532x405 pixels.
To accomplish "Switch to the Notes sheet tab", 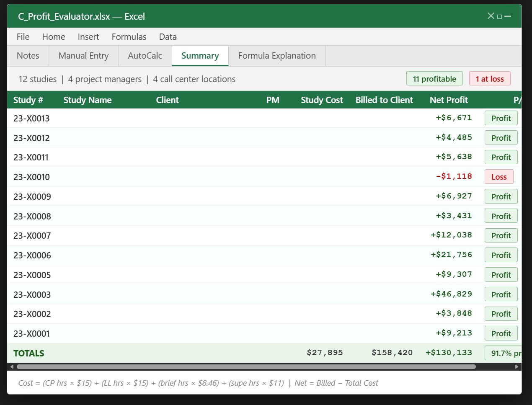I will [28, 56].
